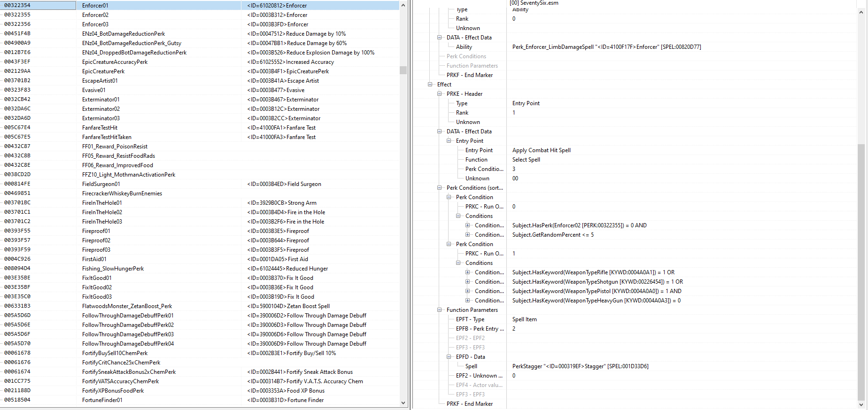Screen dimensions: 868x410
Task: Select the Fireproof02 record
Action: pos(200,240)
